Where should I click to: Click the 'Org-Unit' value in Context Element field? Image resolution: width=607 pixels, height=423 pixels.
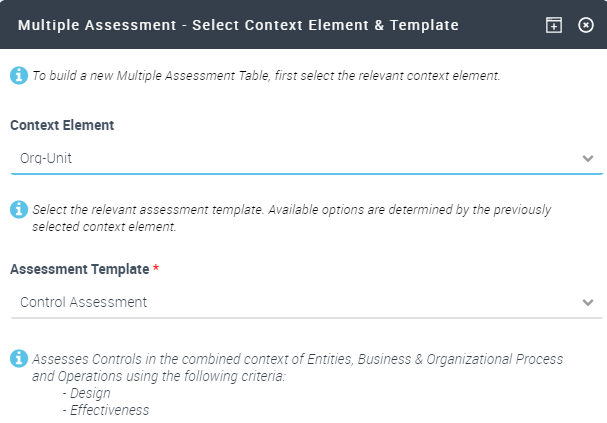click(46, 158)
